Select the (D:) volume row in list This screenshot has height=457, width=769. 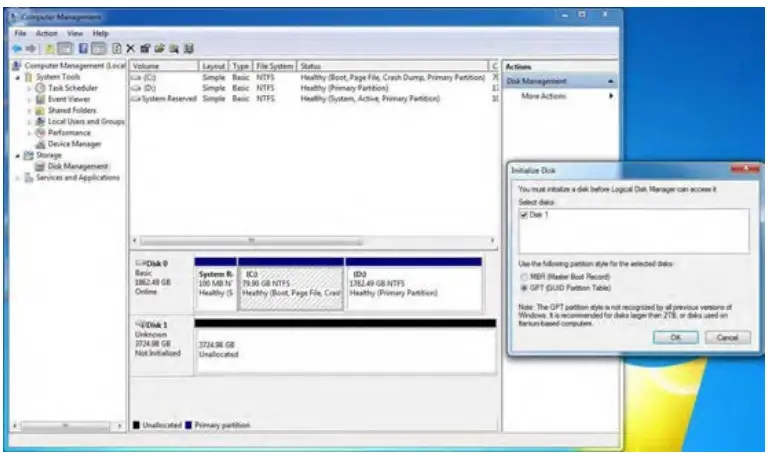tap(314, 88)
